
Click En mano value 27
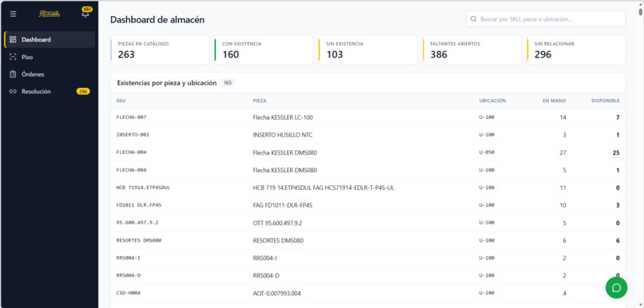tap(563, 152)
